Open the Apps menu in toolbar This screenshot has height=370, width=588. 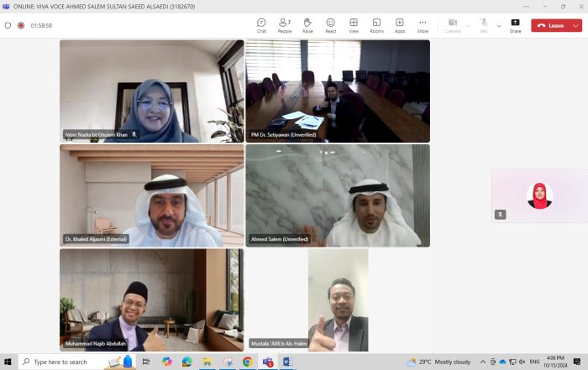(400, 25)
